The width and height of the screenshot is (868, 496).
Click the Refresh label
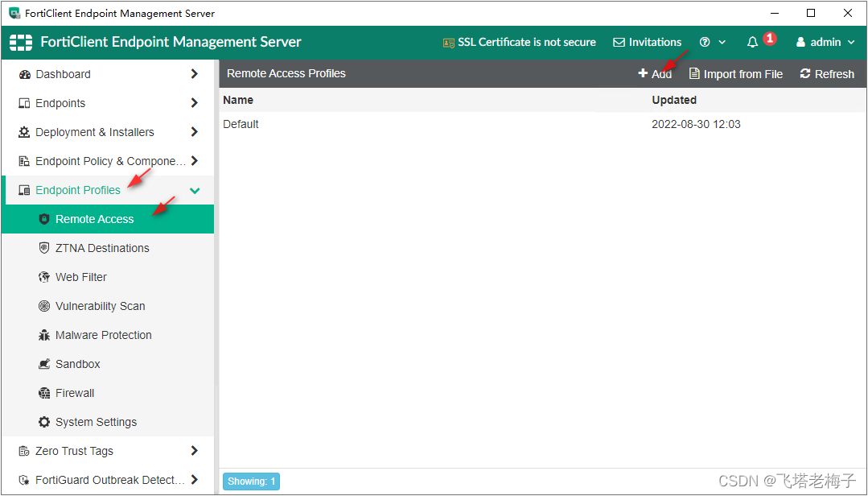(835, 74)
